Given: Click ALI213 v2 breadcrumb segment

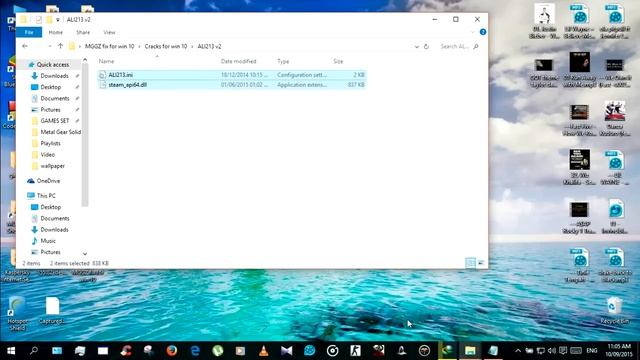Looking at the screenshot, I should [209, 47].
